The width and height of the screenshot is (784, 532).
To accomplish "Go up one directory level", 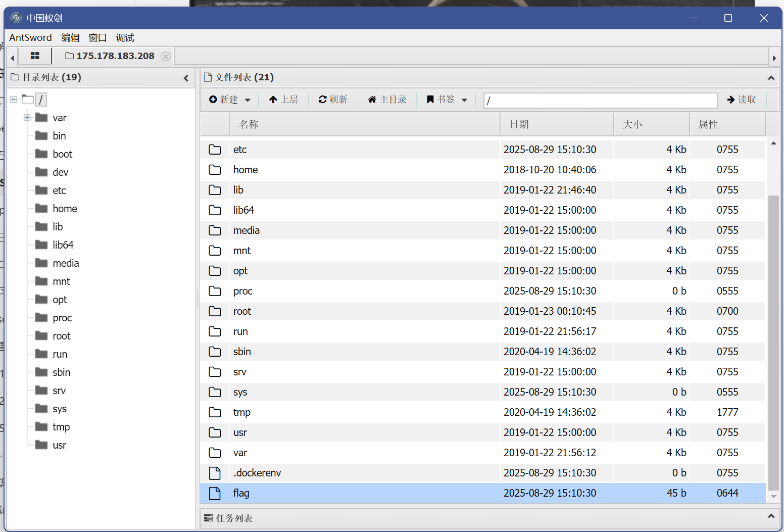I will click(x=283, y=100).
